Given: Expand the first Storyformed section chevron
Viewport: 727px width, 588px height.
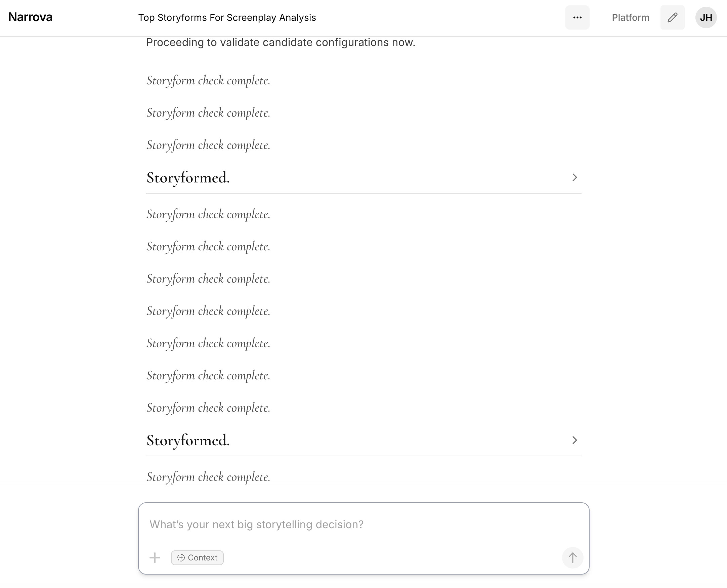Looking at the screenshot, I should [574, 177].
